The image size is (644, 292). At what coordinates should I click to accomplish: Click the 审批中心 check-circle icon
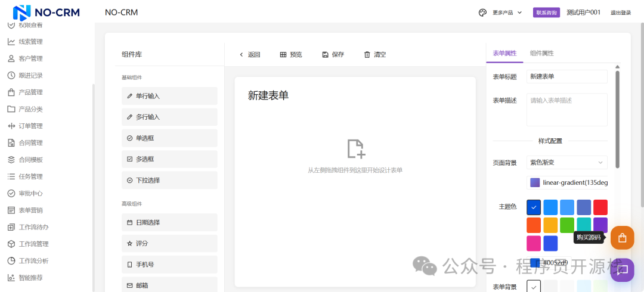tap(11, 193)
